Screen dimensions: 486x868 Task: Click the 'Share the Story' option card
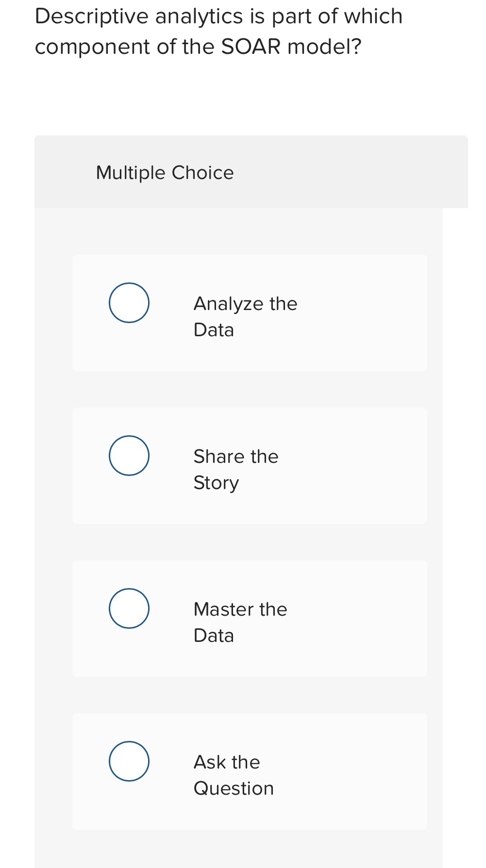[249, 465]
